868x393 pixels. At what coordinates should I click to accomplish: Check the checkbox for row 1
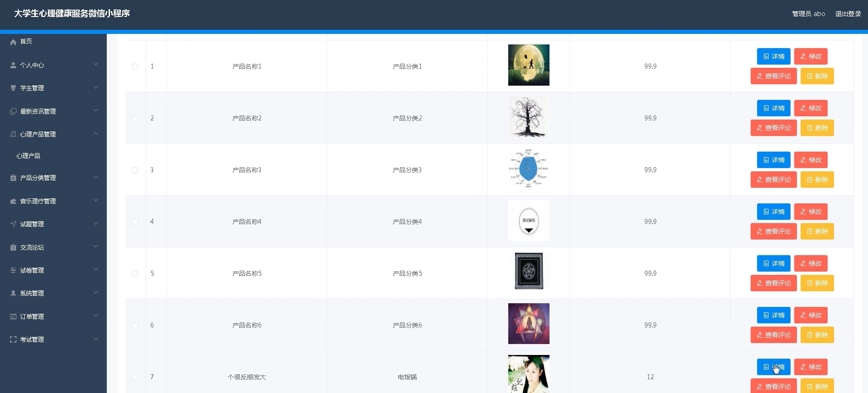point(135,66)
